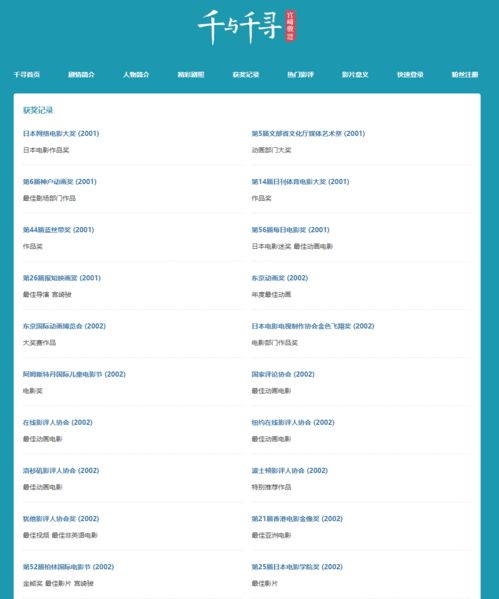Viewport: 499px width, 599px height.
Task: Open the 国家评论协会 (2002) link
Action: [283, 374]
